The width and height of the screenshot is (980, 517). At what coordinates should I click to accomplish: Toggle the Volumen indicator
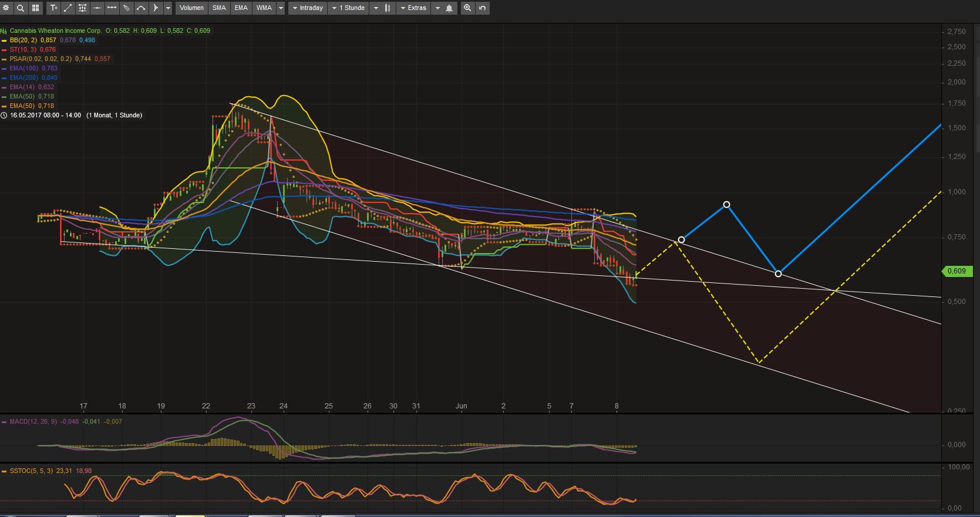191,8
